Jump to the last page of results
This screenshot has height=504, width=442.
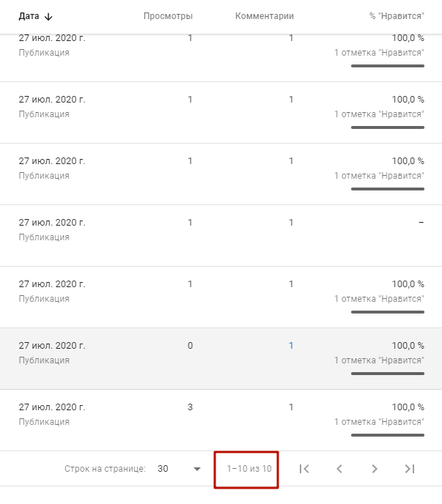pos(410,469)
